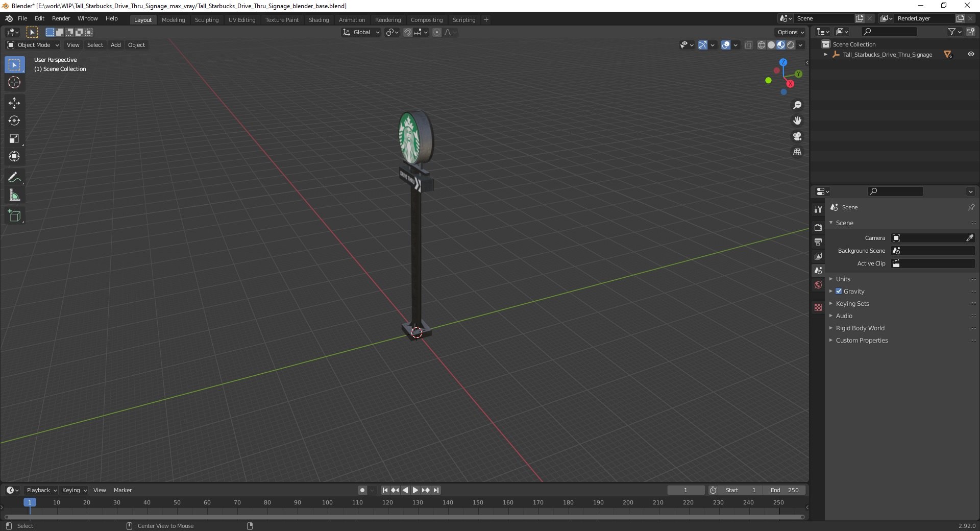
Task: Toggle viewport gizmos display
Action: (703, 45)
